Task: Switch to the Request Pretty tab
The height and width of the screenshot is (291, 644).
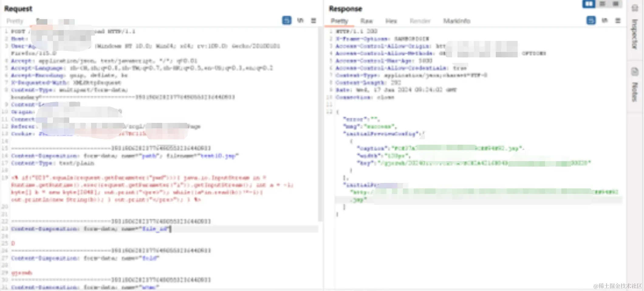Action: click(x=15, y=21)
